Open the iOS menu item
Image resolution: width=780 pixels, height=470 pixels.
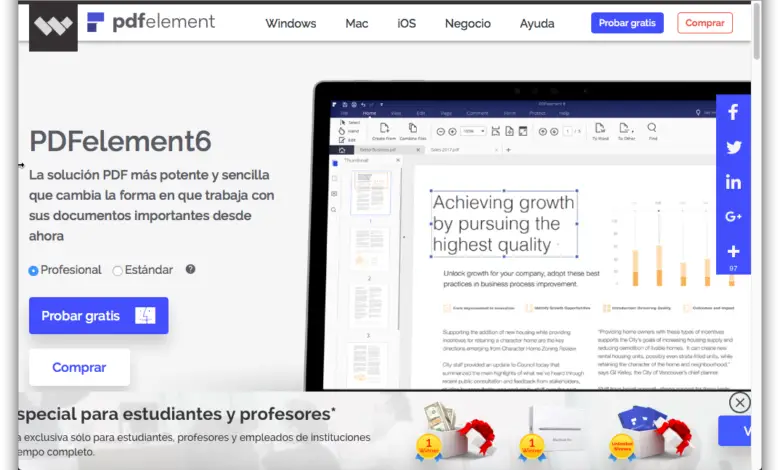coord(406,23)
